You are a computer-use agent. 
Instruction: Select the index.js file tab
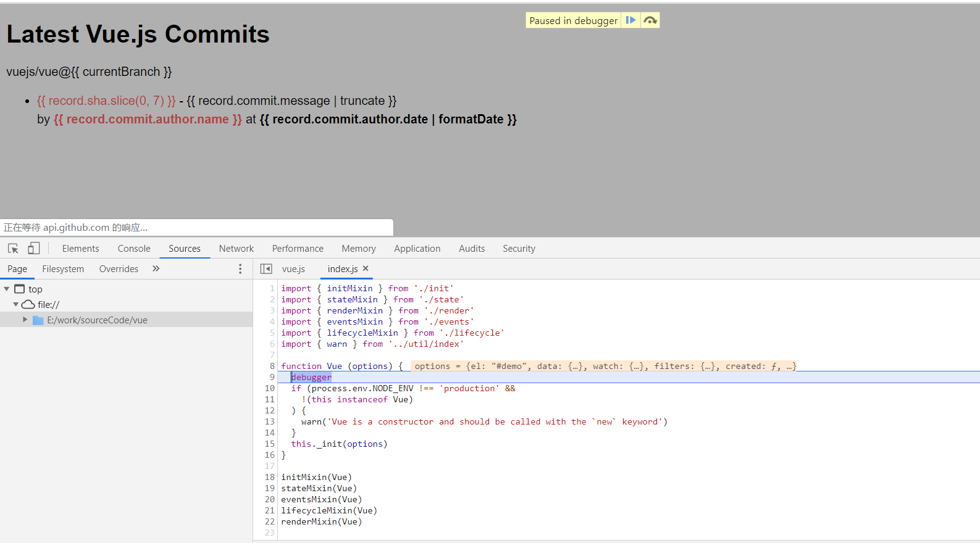click(x=343, y=268)
